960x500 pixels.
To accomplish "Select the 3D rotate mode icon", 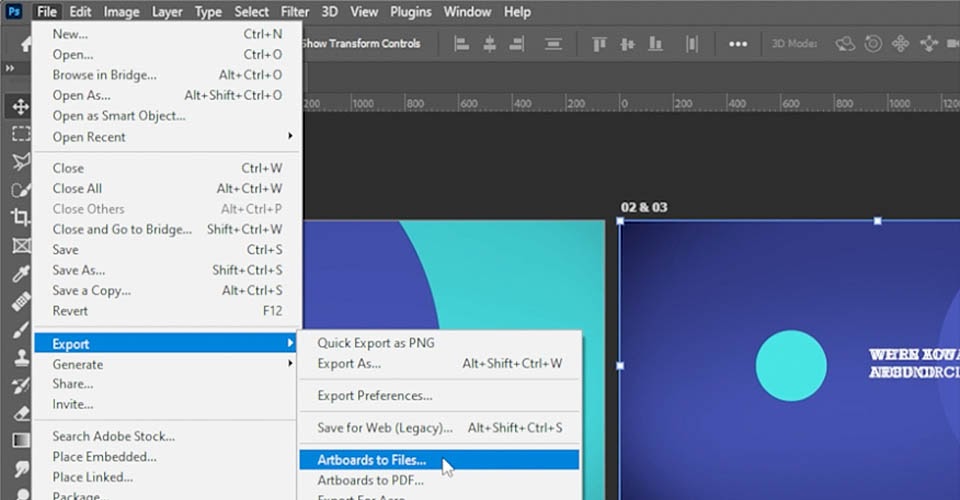I will (x=845, y=43).
